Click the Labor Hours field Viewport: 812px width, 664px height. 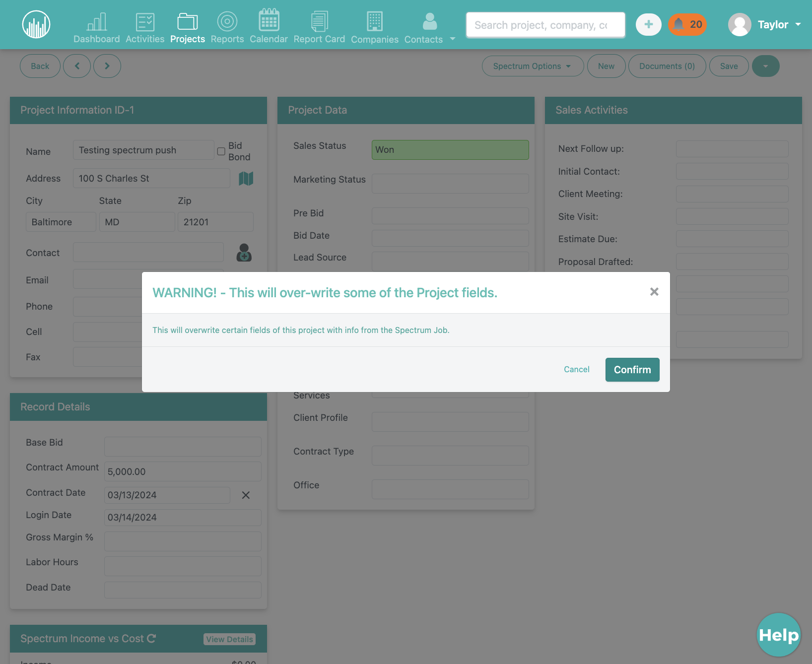(183, 566)
